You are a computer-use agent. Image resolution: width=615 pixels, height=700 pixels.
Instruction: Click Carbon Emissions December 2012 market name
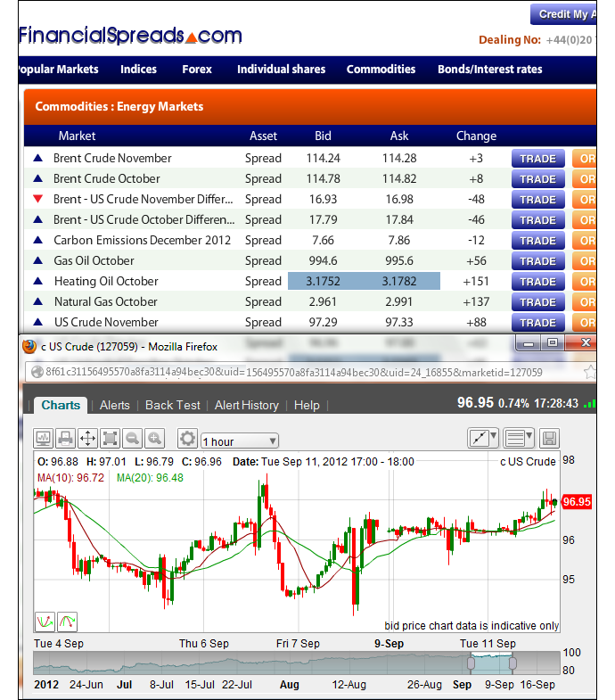pos(143,240)
